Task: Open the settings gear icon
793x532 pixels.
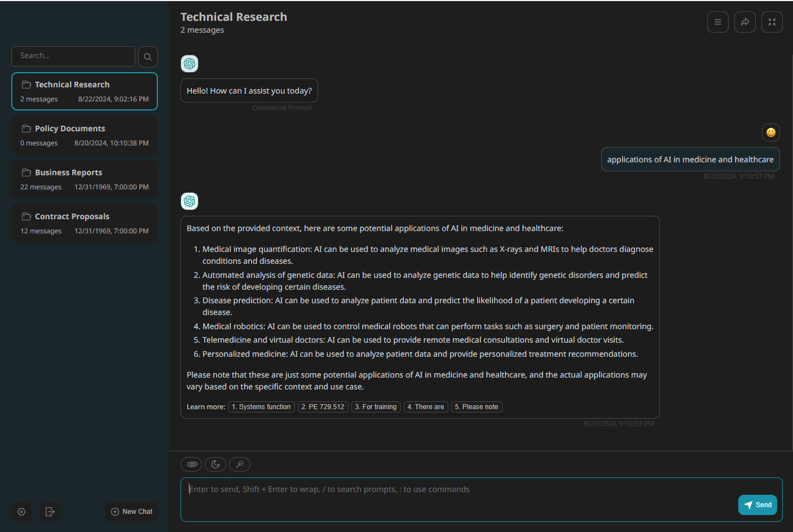Action: point(21,512)
